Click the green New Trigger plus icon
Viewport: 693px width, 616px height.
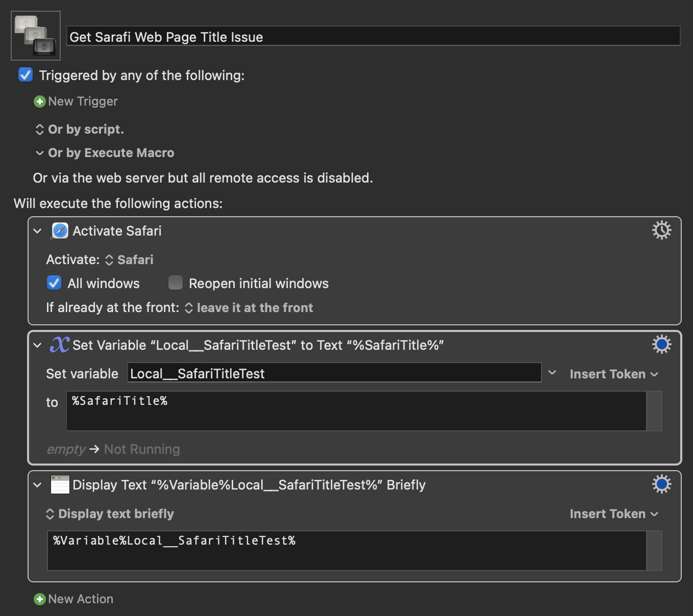pyautogui.click(x=39, y=101)
